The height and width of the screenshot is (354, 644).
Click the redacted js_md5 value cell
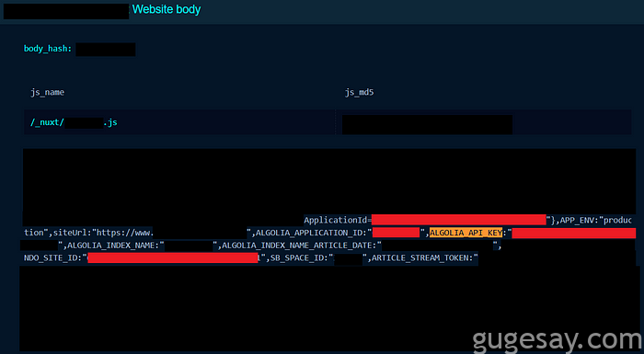[x=427, y=124]
